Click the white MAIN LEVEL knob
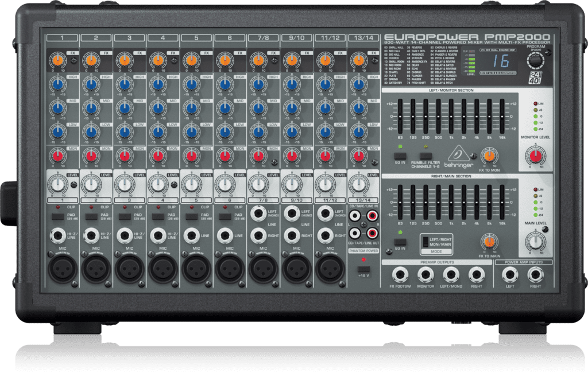Viewport: 588px width, 372px height. tap(535, 241)
